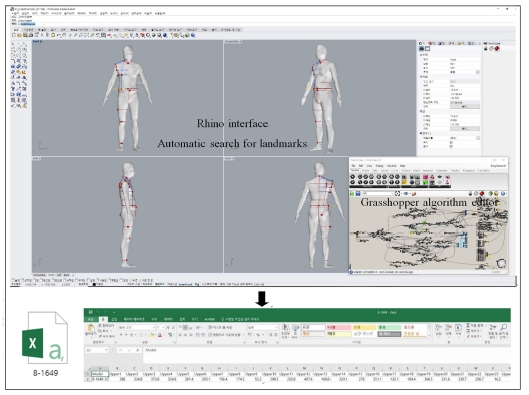This screenshot has height=395, width=529.
Task: Click the Grasshopper save document blue icon
Action: click(358, 194)
